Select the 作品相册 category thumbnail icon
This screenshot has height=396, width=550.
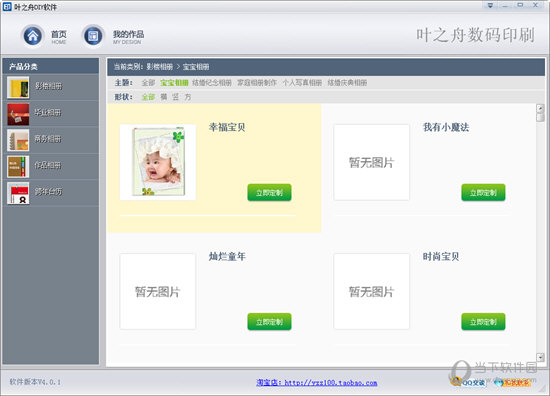(18, 167)
